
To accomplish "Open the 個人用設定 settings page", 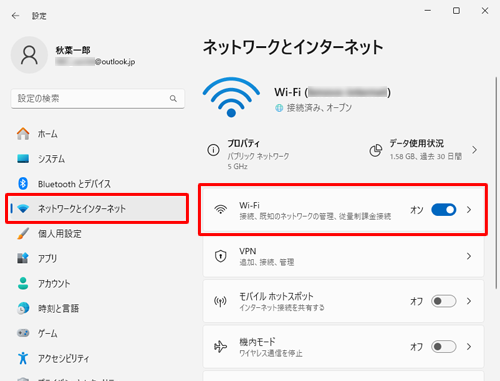I will (x=97, y=233).
